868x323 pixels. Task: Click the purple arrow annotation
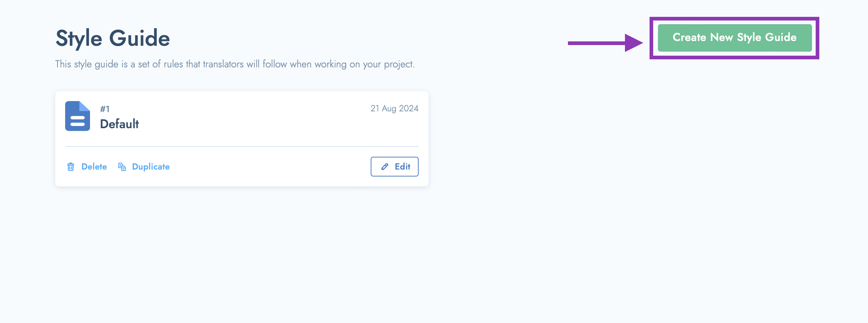pos(605,43)
